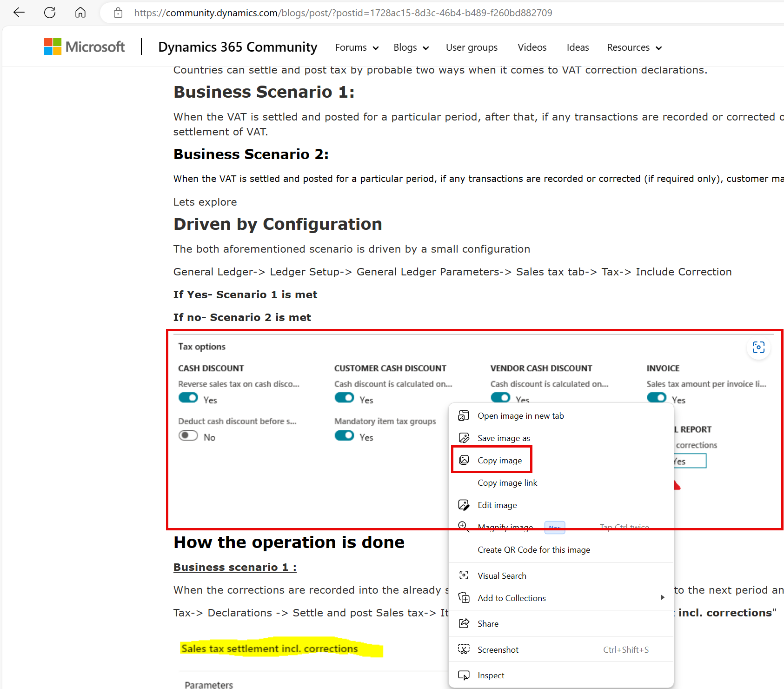Click the Yes field under corrections

[x=690, y=461]
